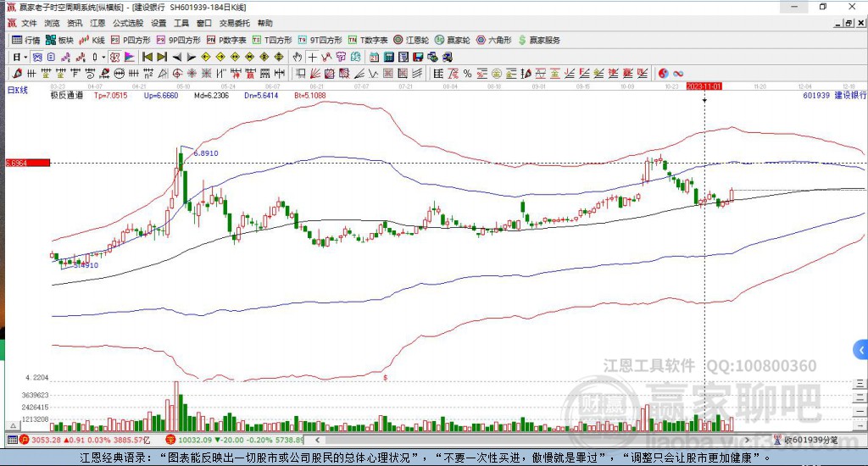868x466 pixels.
Task: Click the 10032.09 index status entry
Action: pos(235,440)
